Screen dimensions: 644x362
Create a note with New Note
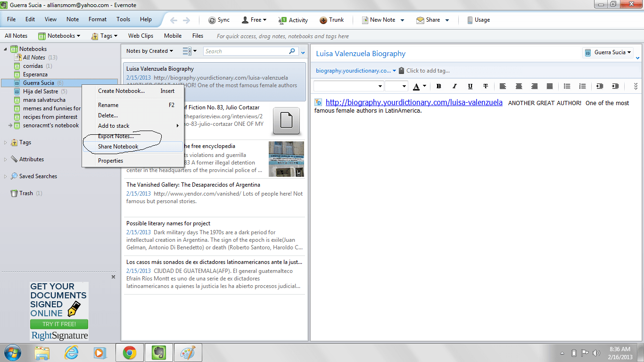379,20
